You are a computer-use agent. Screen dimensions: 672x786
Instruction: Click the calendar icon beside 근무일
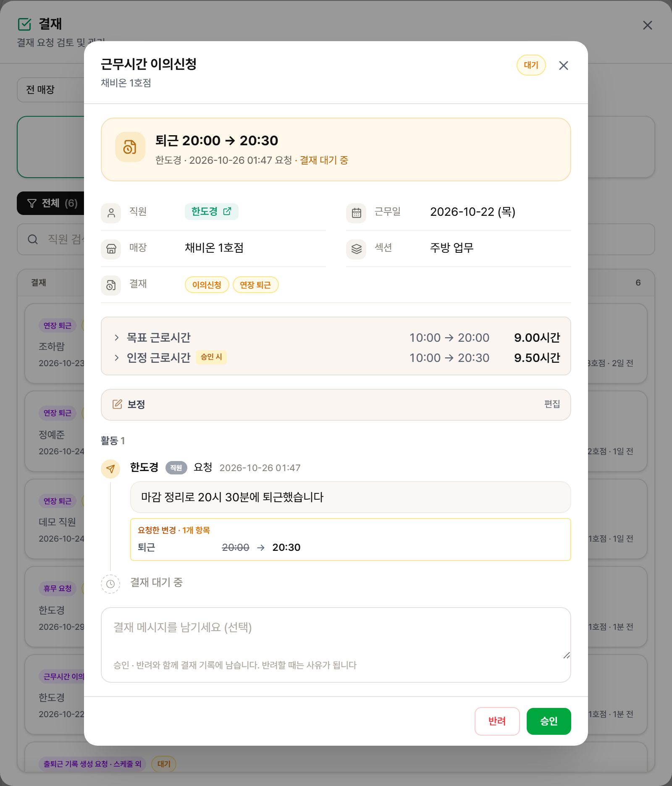click(356, 213)
